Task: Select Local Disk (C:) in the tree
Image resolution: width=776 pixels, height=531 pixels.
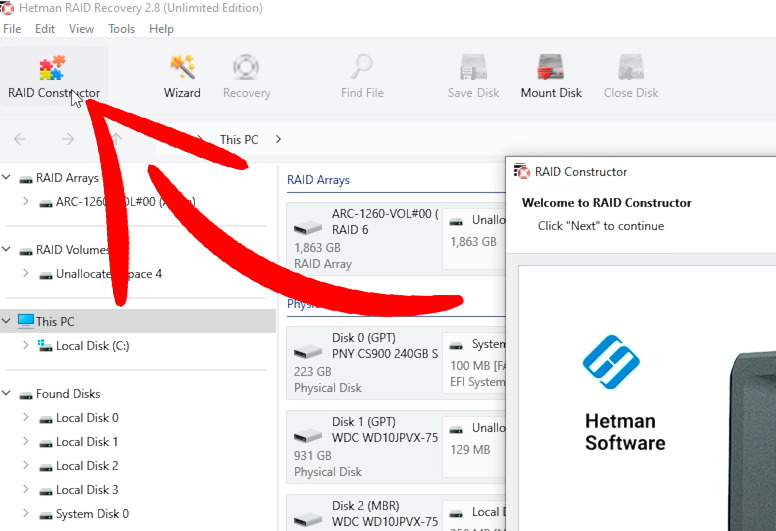Action: pos(93,346)
